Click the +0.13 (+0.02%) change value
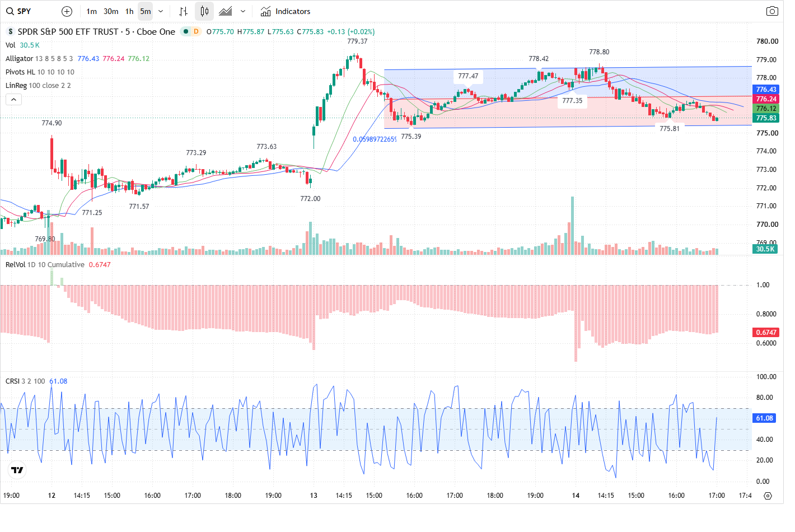 pos(351,32)
